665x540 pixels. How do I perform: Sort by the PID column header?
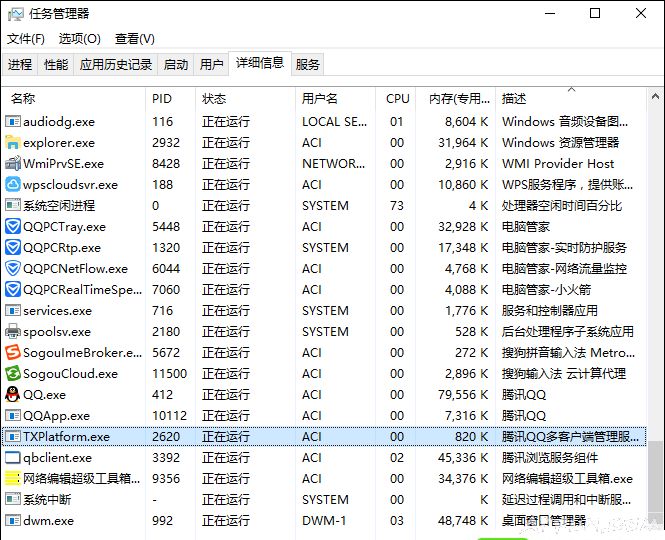click(162, 99)
